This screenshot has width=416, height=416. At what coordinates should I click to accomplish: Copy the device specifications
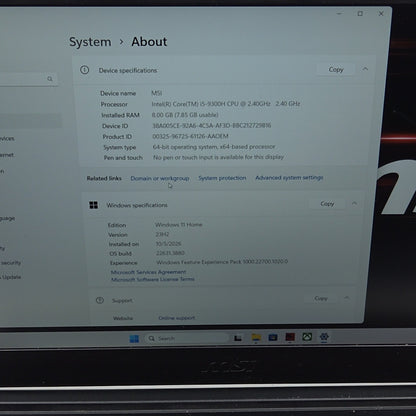[x=336, y=69]
